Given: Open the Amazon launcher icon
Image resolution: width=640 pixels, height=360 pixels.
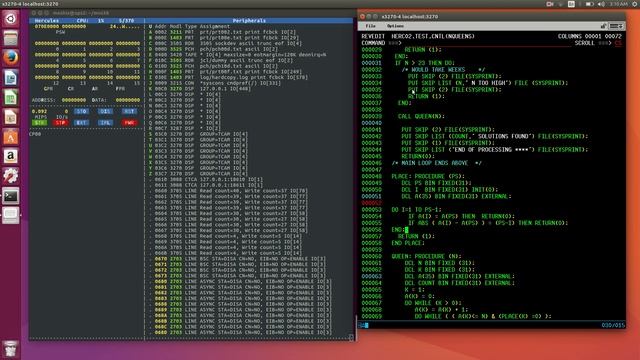Looking at the screenshot, I should [x=11, y=156].
